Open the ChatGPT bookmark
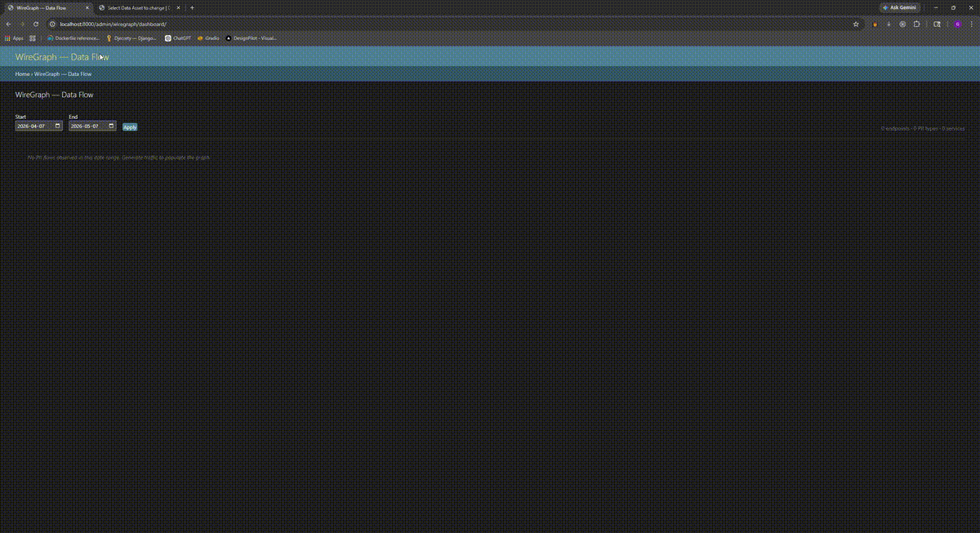This screenshot has height=533, width=980. point(178,38)
